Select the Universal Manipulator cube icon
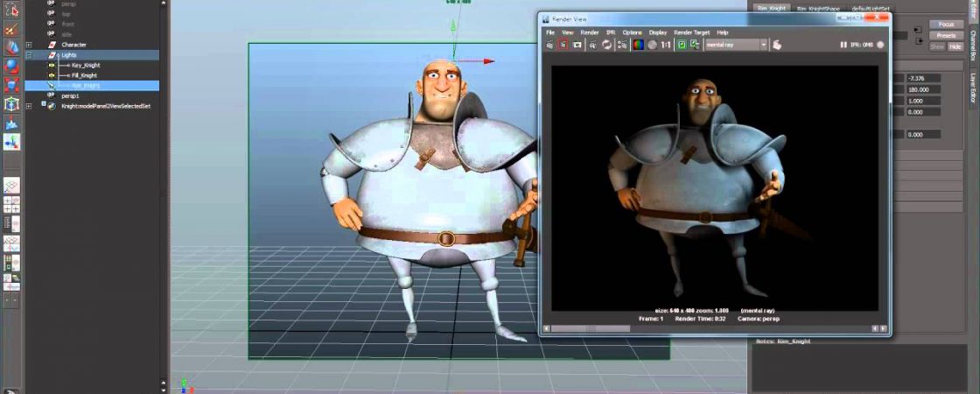980x394 pixels. point(12,104)
